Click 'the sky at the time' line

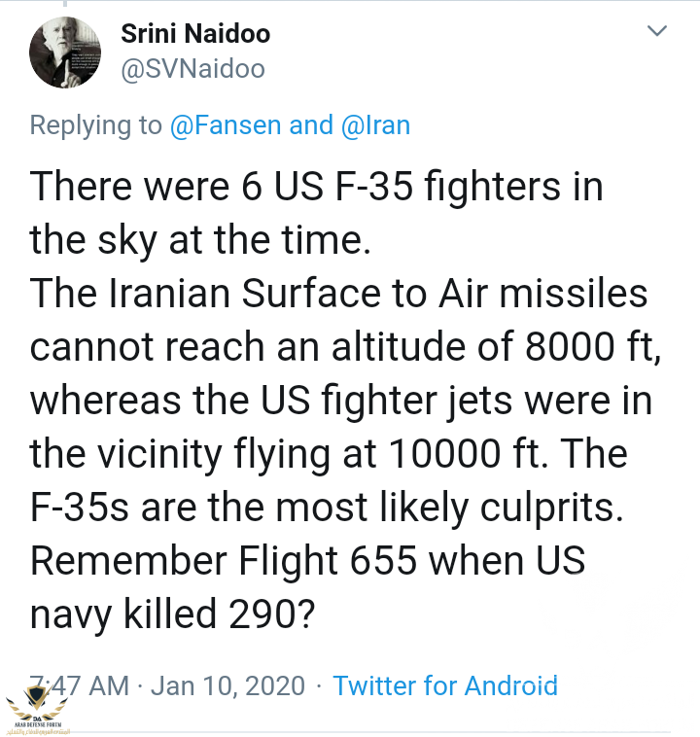200,240
